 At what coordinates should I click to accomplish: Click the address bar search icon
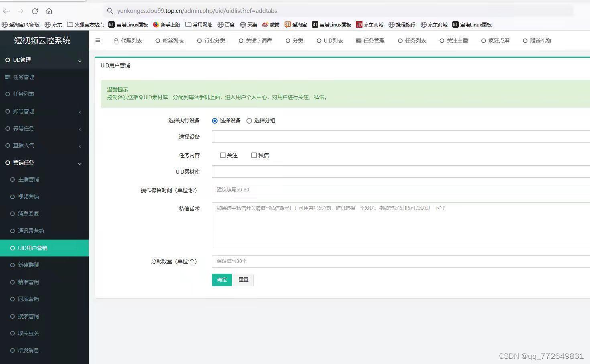110,11
